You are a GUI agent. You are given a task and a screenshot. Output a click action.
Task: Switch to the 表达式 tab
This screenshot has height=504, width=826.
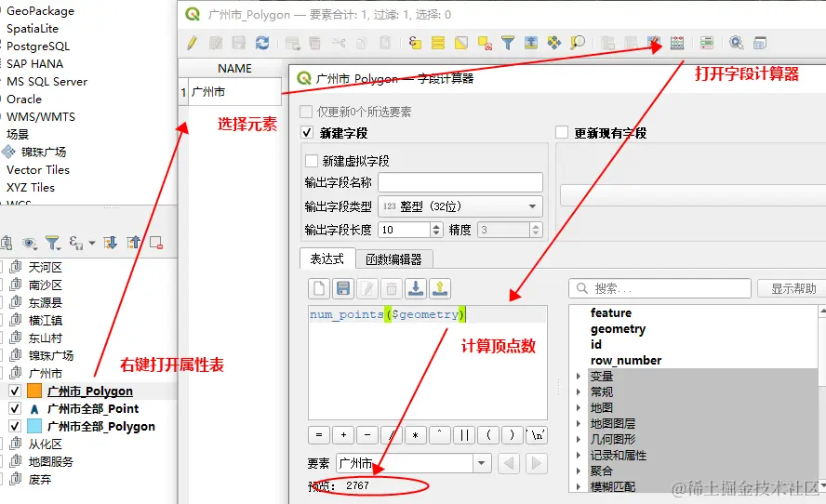326,259
